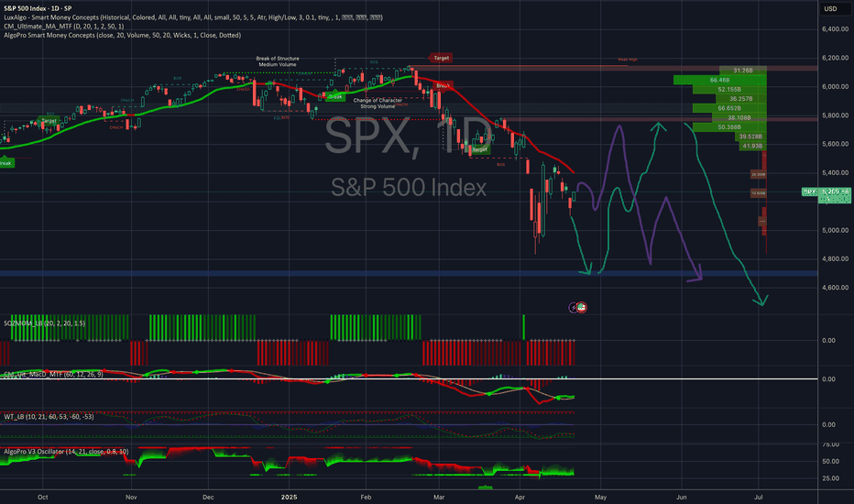Click the 5,600.00 price axis label
Viewport: 854px width, 504px height.
(835, 145)
